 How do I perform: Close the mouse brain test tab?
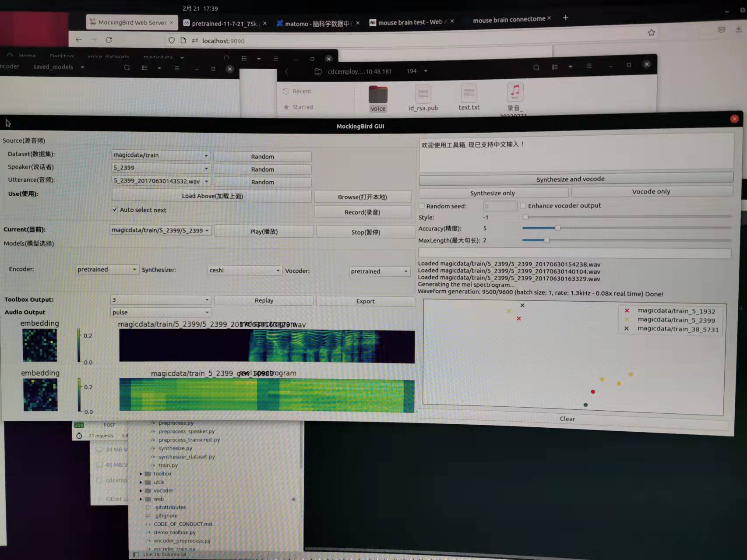(452, 21)
